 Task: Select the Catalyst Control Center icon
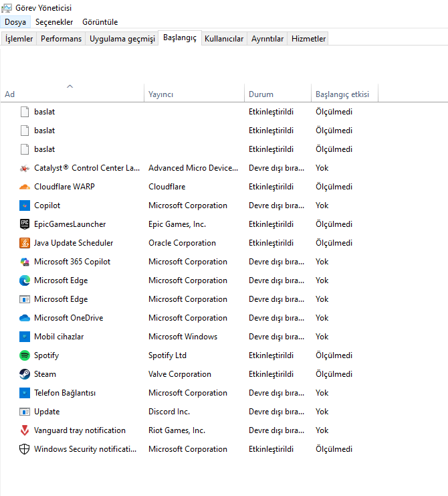[25, 168]
